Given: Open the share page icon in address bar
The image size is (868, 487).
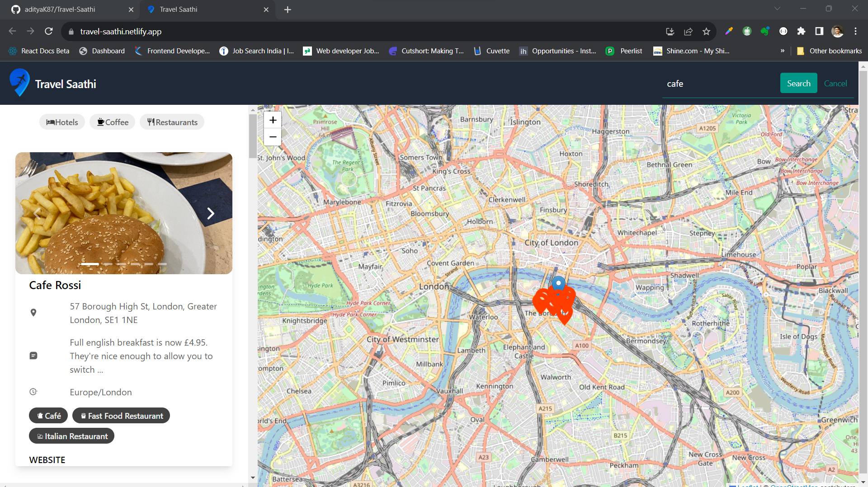Looking at the screenshot, I should tap(688, 32).
